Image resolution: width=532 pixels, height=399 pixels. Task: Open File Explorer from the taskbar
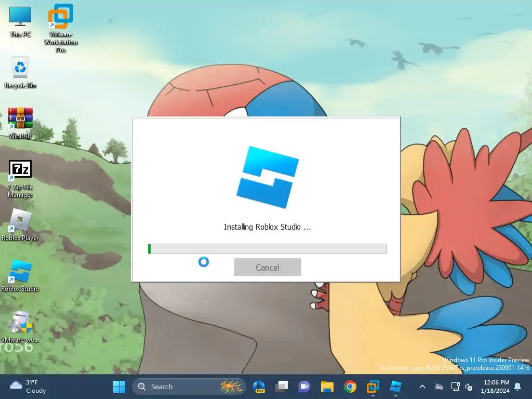point(327,387)
